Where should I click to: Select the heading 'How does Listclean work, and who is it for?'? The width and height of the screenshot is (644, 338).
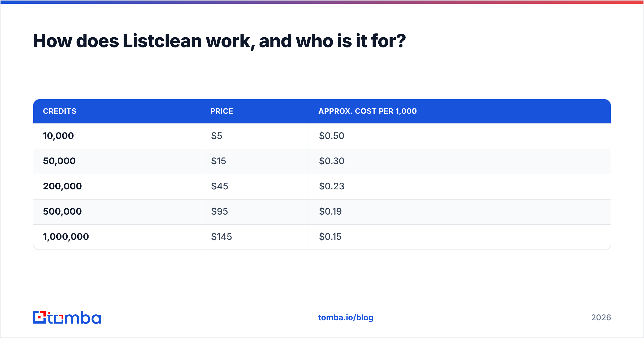[219, 41]
